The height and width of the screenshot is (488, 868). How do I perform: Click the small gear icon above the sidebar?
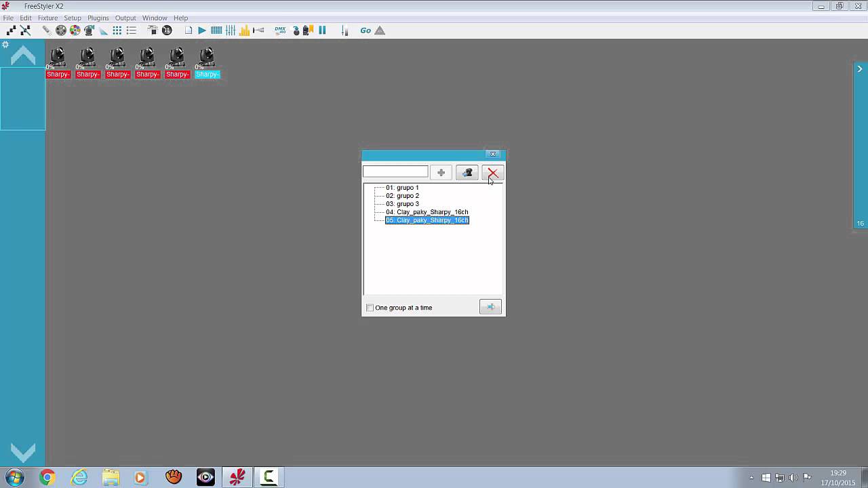click(x=5, y=45)
